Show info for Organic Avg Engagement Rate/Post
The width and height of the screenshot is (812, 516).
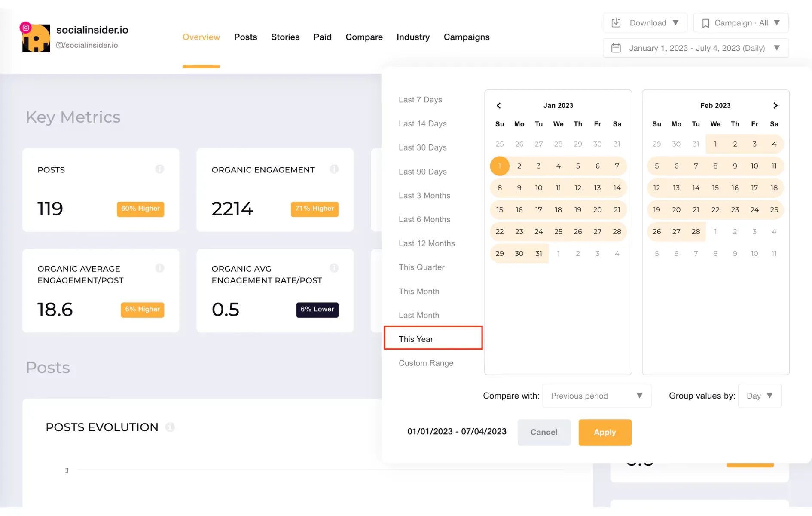click(x=334, y=268)
